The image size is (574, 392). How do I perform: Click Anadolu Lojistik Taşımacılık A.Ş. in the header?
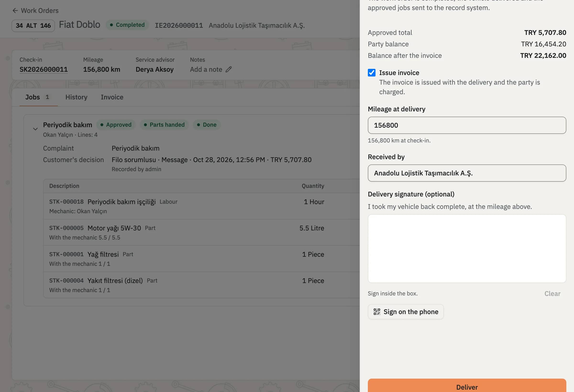[x=257, y=25]
